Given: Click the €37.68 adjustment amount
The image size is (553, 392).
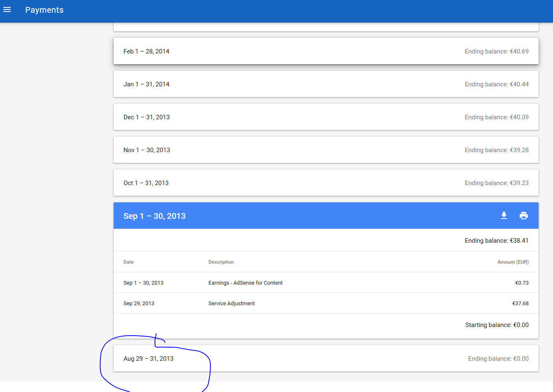Looking at the screenshot, I should [x=520, y=304].
